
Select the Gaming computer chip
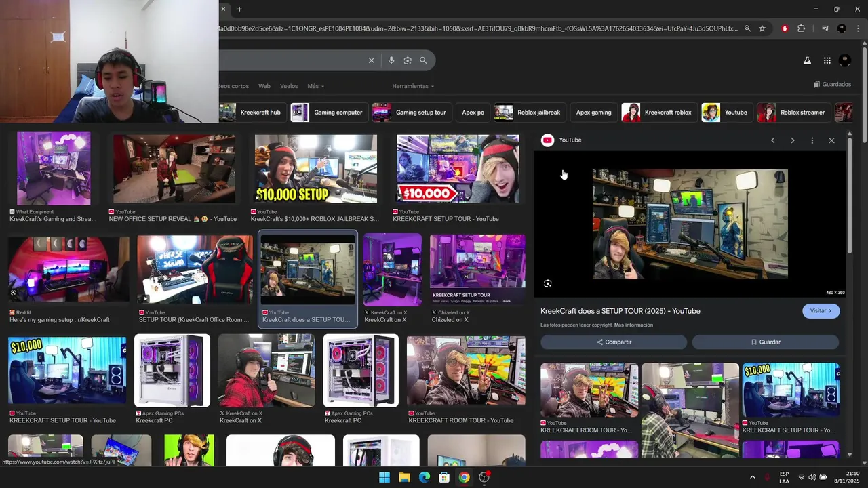pos(328,113)
